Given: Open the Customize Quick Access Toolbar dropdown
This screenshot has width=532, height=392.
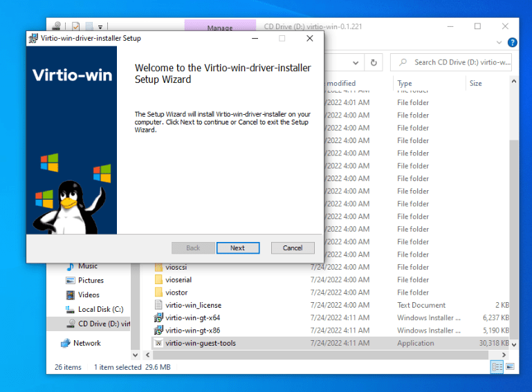Looking at the screenshot, I should coord(100,26).
